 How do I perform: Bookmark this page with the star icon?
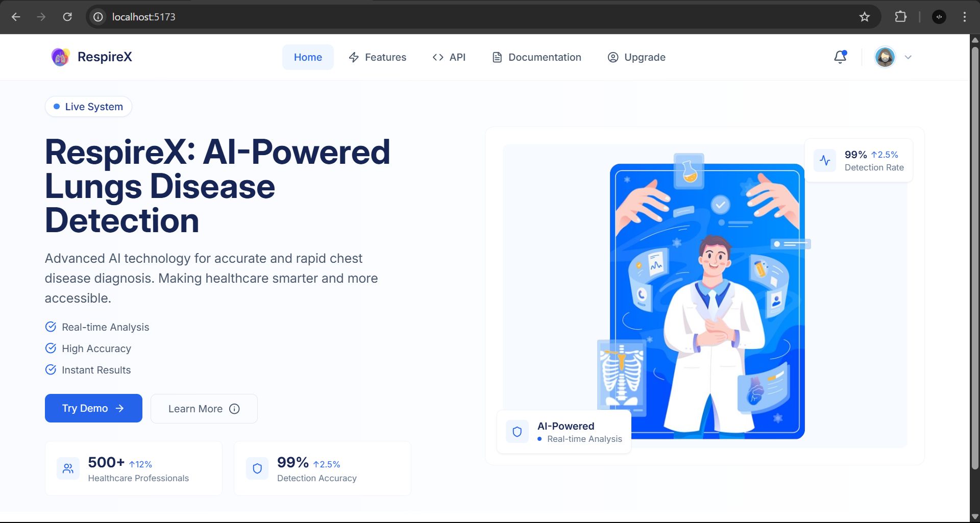click(x=864, y=17)
